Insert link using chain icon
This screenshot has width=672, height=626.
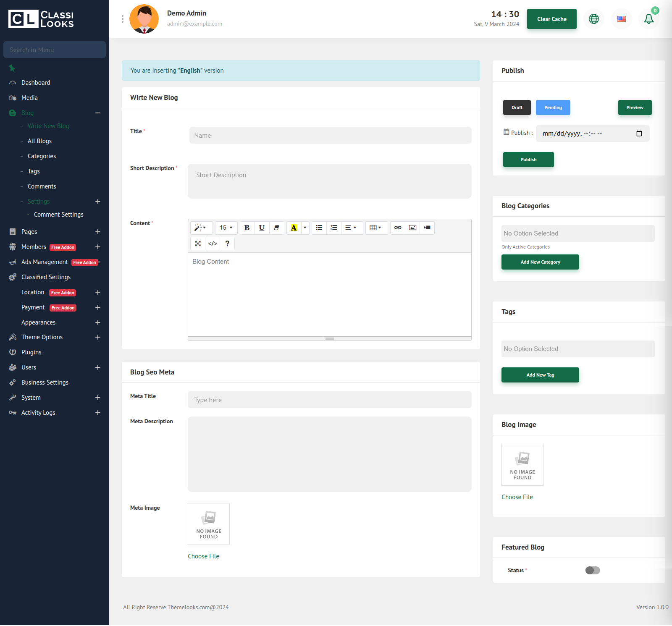(398, 228)
